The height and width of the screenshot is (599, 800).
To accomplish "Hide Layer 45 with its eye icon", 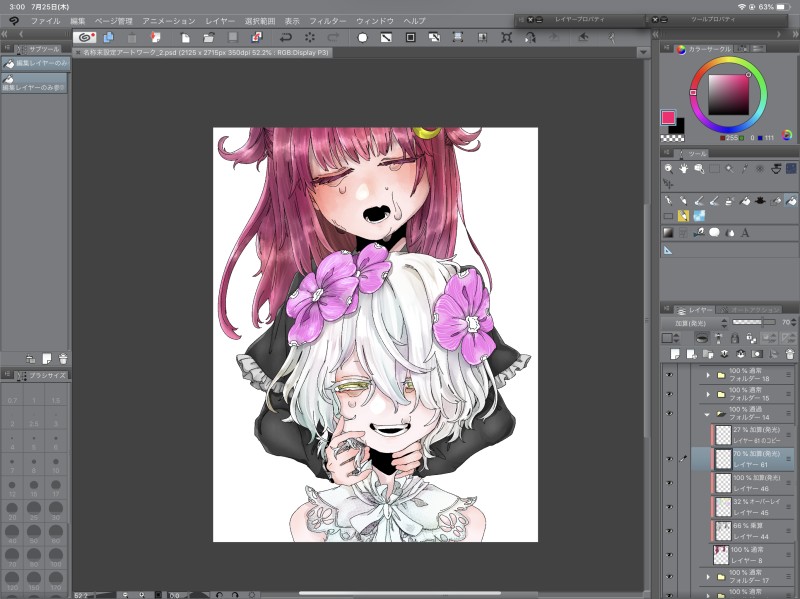I will tap(670, 507).
